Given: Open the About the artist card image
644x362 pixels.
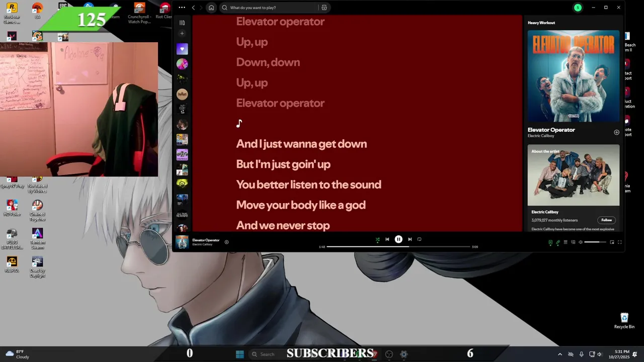Looking at the screenshot, I should [x=574, y=175].
